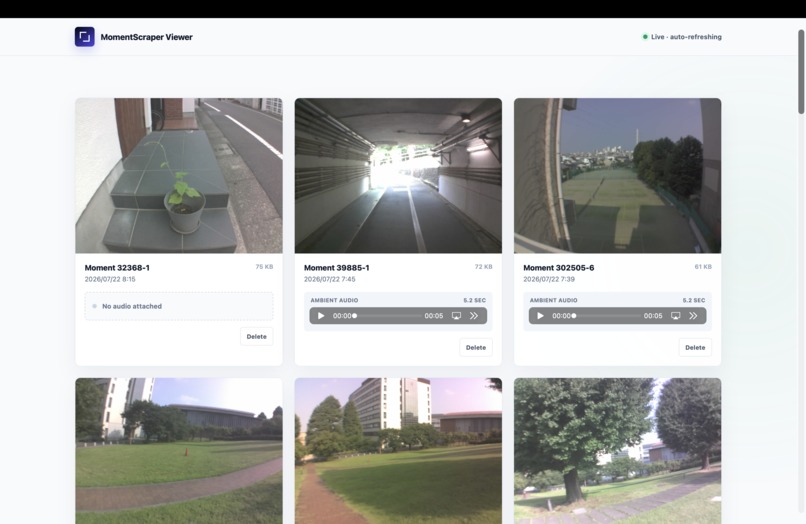The image size is (806, 524).
Task: Click the MomentScraper Viewer logo icon
Action: click(84, 37)
